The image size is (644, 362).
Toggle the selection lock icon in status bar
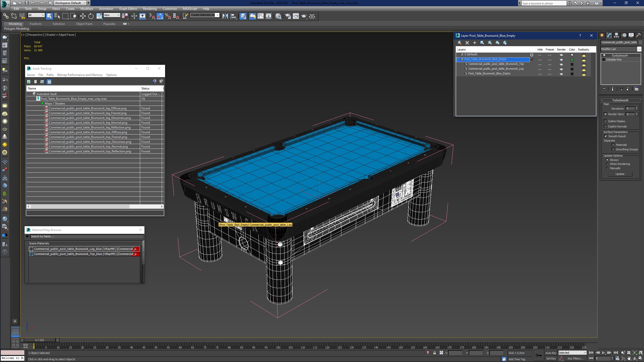click(x=434, y=353)
